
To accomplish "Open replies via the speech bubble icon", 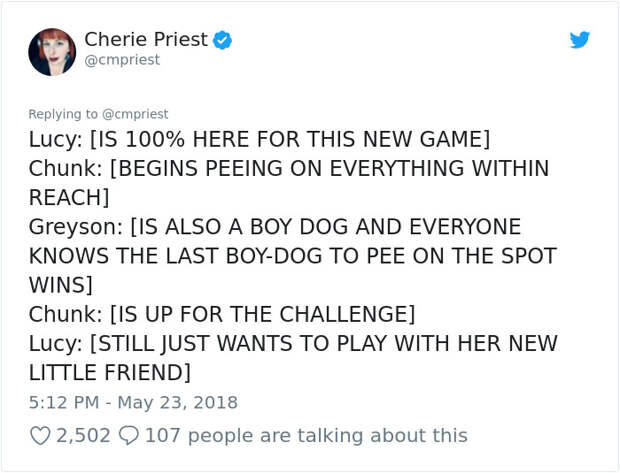I will point(129,436).
